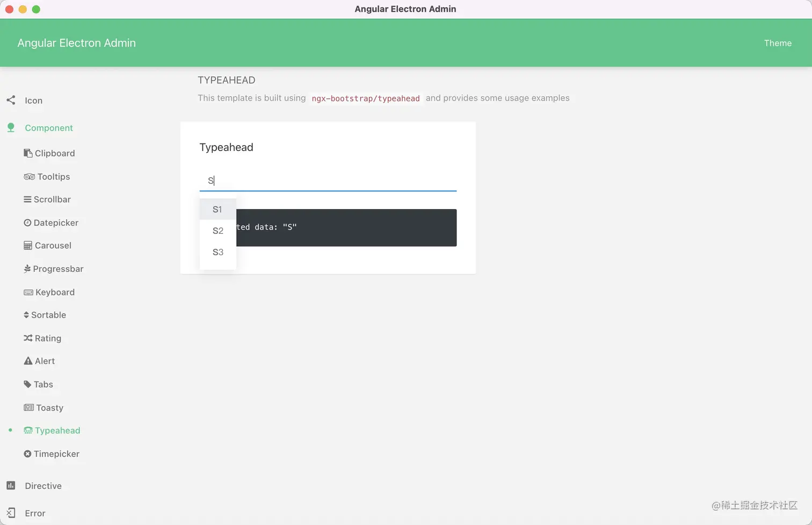Open the Keyboard page

(x=55, y=292)
